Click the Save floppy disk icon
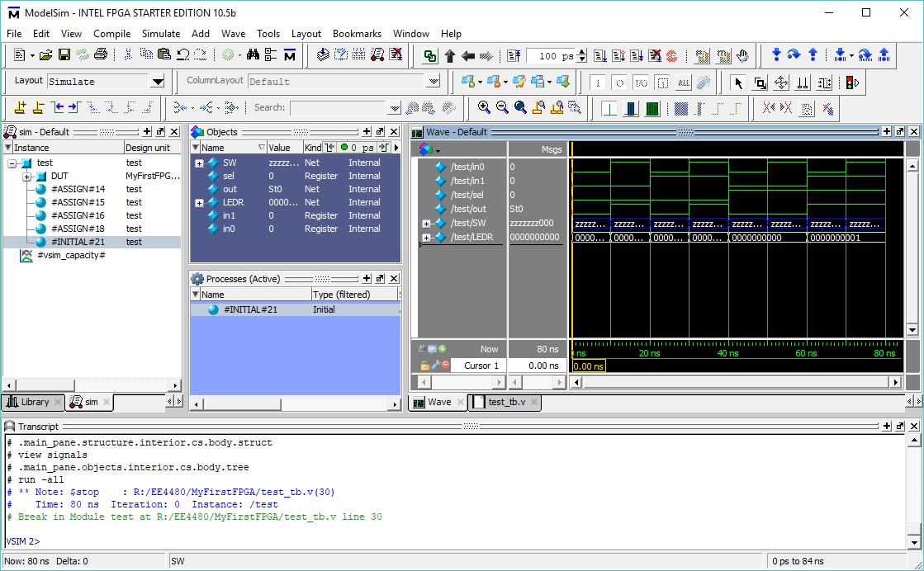Screen dimensions: 924x571 64,55
